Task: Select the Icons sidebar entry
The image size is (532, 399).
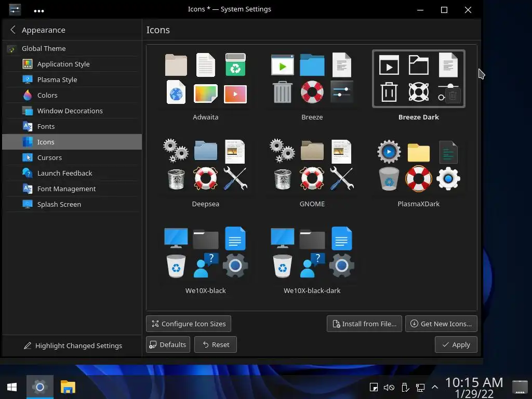Action: point(72,142)
